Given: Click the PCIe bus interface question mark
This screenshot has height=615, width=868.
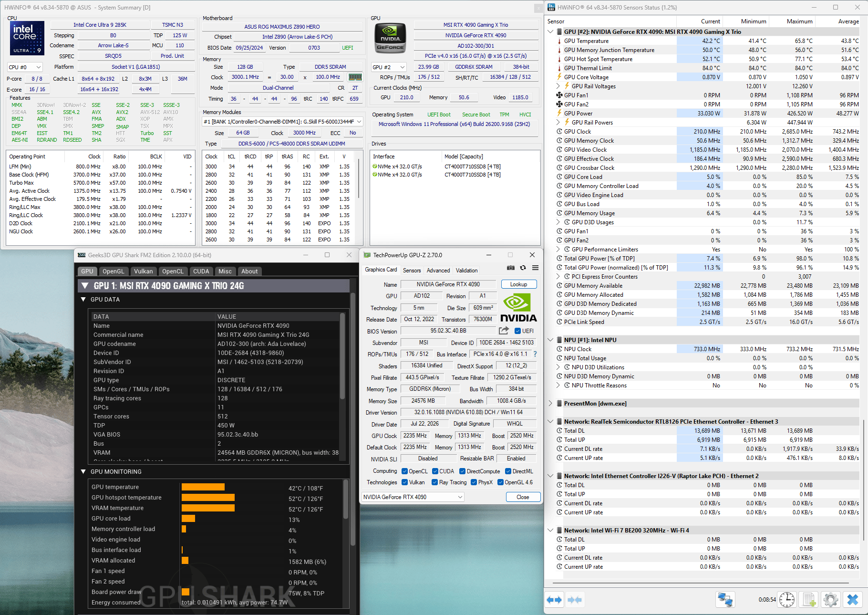Looking at the screenshot, I should [x=535, y=354].
